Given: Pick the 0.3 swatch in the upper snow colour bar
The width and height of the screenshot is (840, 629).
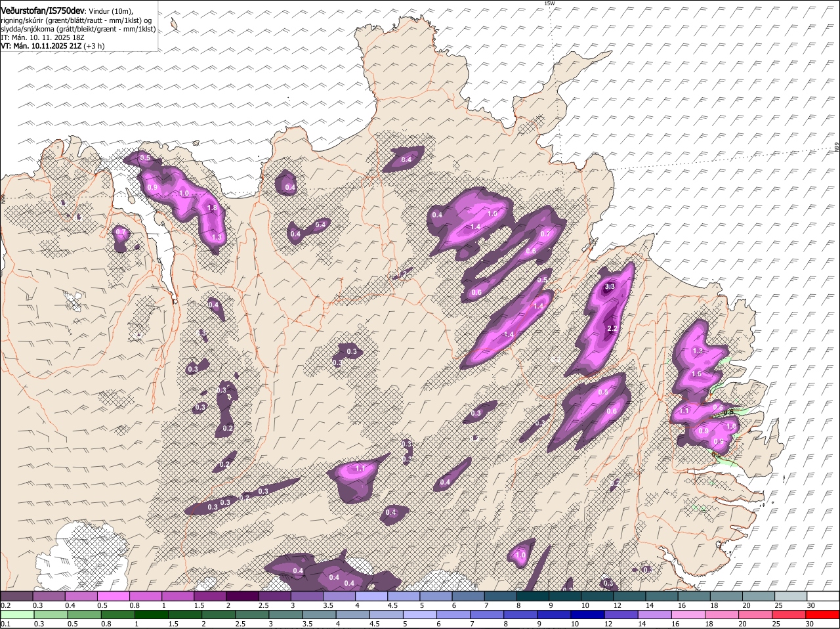Looking at the screenshot, I should click(x=49, y=596).
